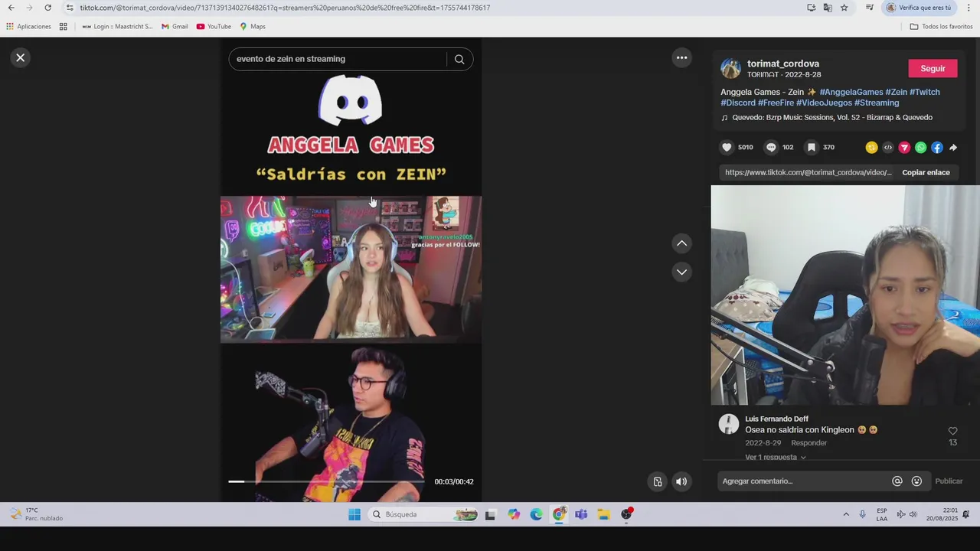Open the #FreeFire hashtag
Viewport: 980px width, 551px height.
point(776,103)
